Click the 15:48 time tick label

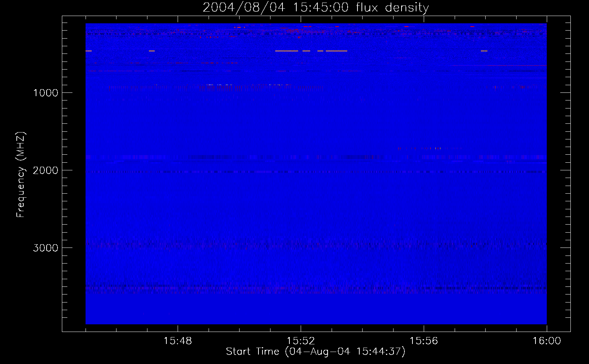click(178, 341)
